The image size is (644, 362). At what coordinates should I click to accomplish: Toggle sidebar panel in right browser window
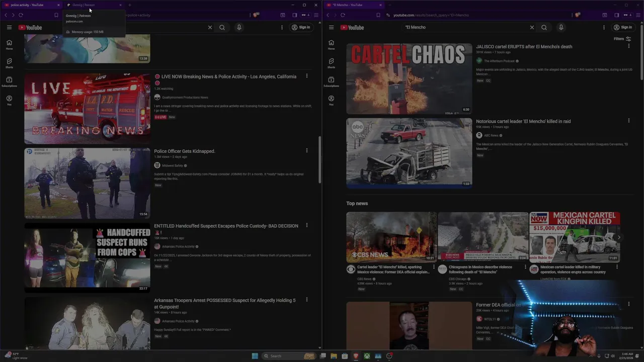(616, 15)
